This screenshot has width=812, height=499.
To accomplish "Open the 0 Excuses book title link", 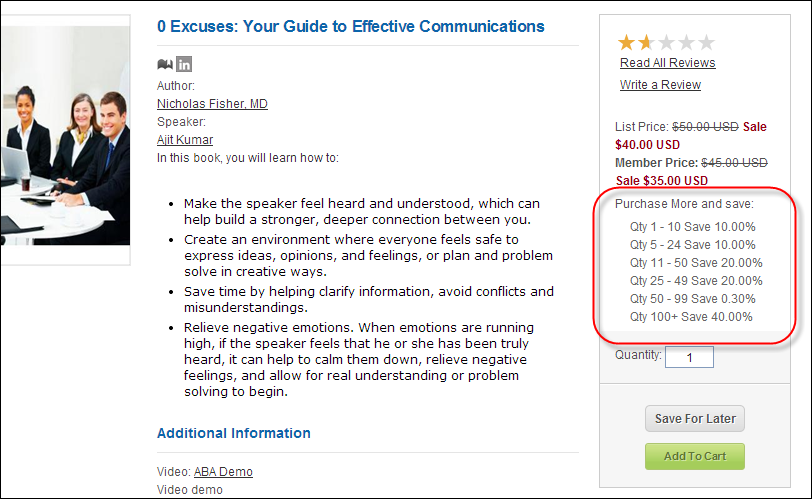I will click(x=351, y=26).
